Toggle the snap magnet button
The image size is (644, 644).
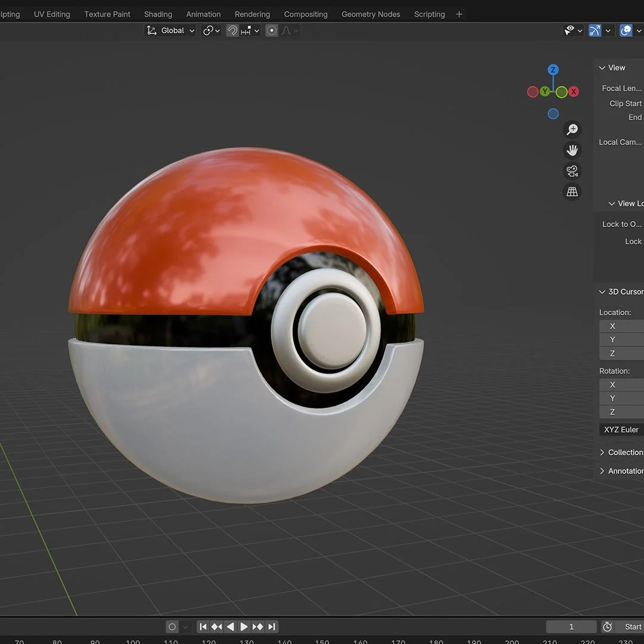pyautogui.click(x=233, y=30)
